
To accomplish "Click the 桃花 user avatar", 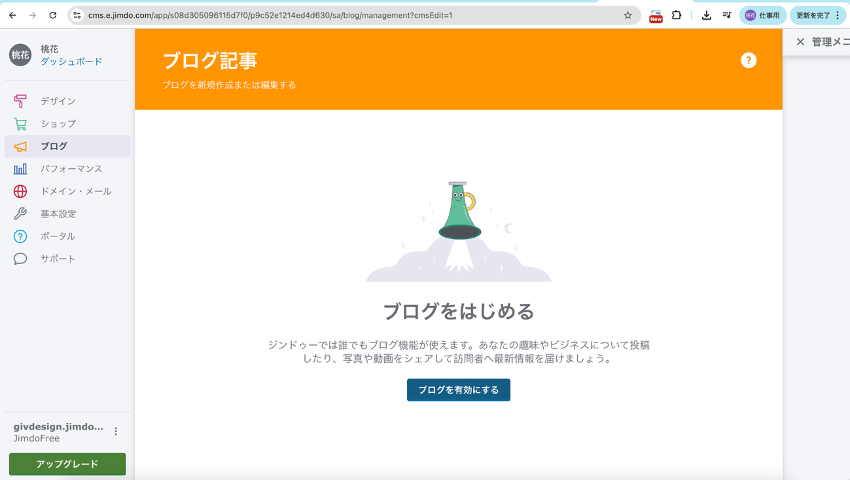I will (x=20, y=55).
